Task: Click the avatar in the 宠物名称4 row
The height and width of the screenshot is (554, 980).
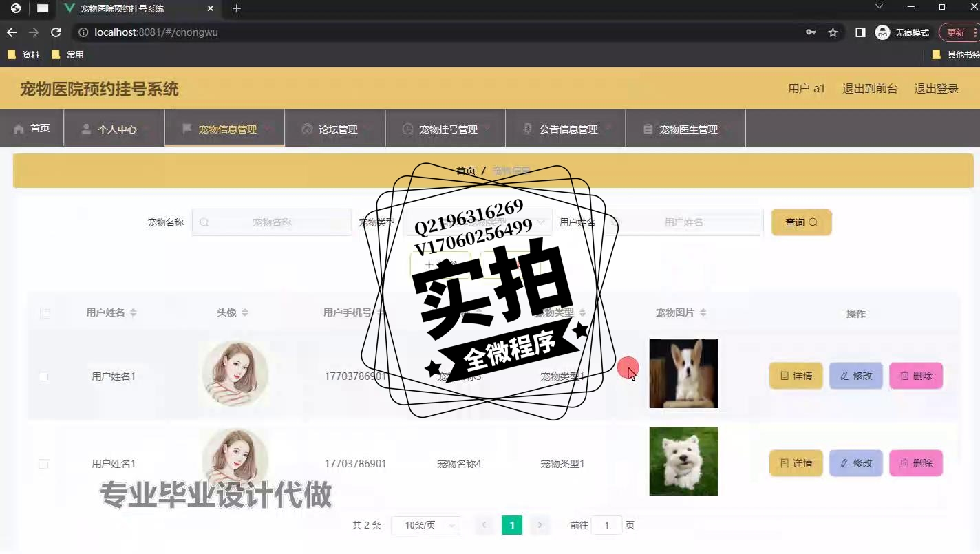Action: tap(235, 460)
